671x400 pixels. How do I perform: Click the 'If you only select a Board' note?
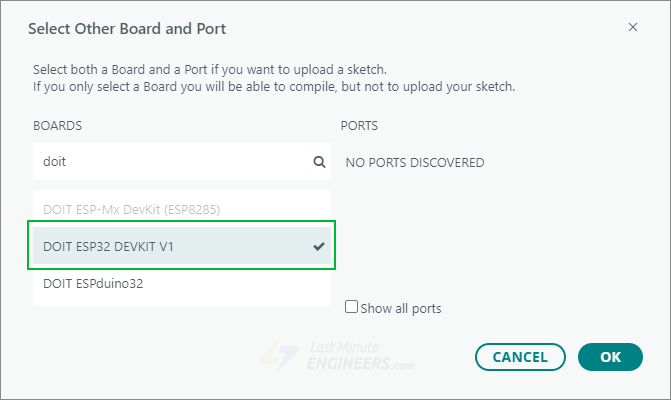click(x=273, y=86)
